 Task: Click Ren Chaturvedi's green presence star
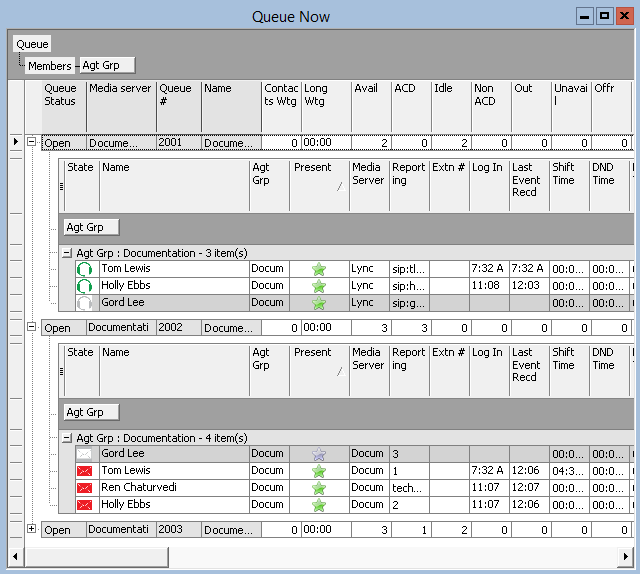pyautogui.click(x=319, y=488)
